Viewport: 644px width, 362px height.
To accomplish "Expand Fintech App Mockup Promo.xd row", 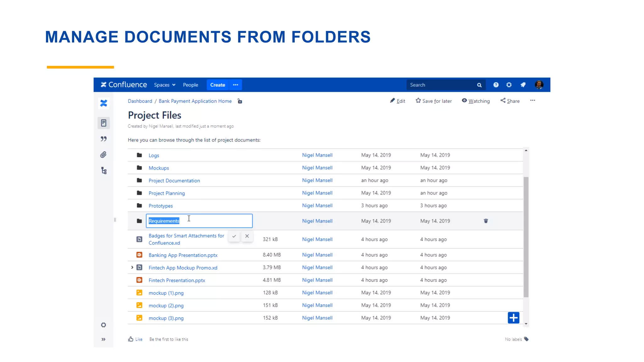I will [132, 267].
